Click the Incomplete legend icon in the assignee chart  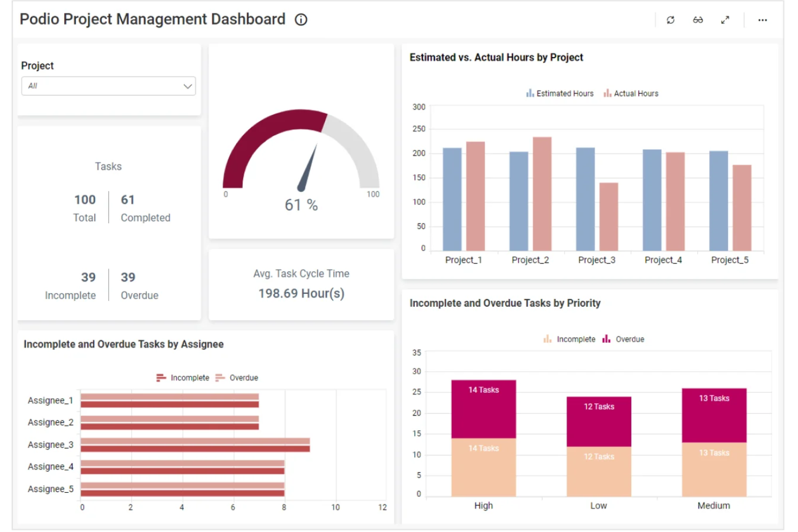tap(160, 377)
